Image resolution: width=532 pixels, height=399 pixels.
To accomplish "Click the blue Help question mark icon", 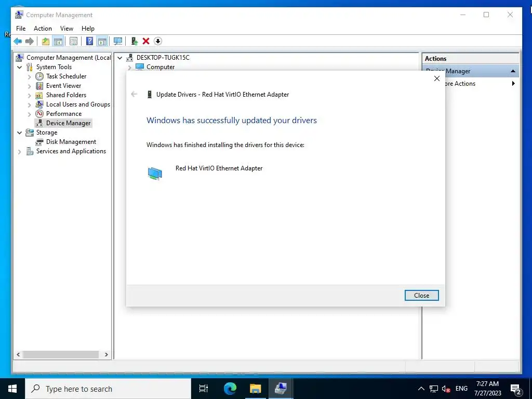I will (x=89, y=42).
